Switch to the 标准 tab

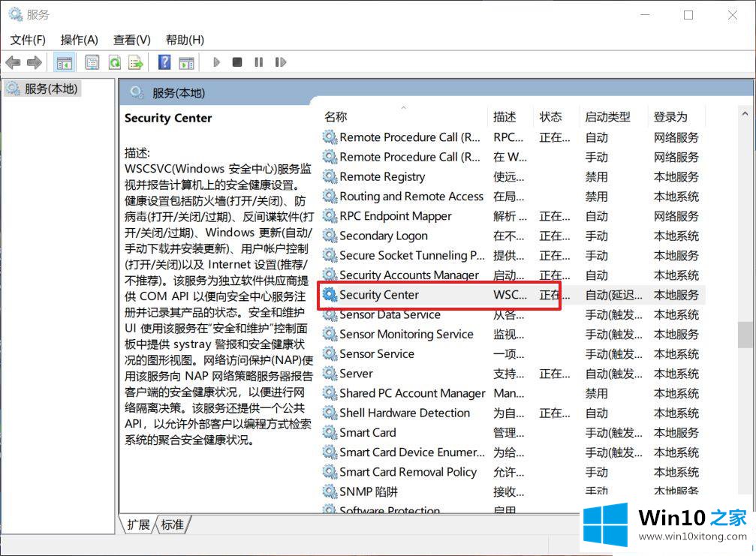[173, 524]
